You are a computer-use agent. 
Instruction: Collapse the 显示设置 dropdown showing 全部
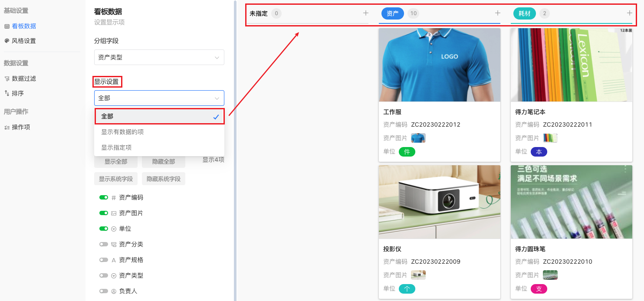click(159, 98)
